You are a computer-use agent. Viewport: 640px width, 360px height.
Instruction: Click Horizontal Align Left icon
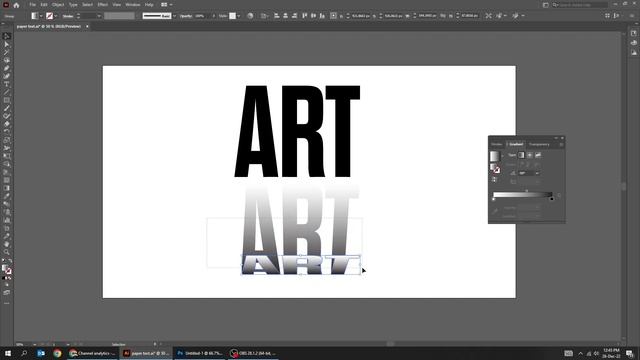tap(277, 16)
